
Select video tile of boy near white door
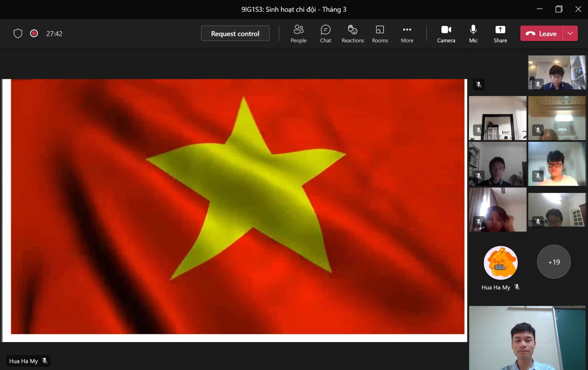click(557, 210)
